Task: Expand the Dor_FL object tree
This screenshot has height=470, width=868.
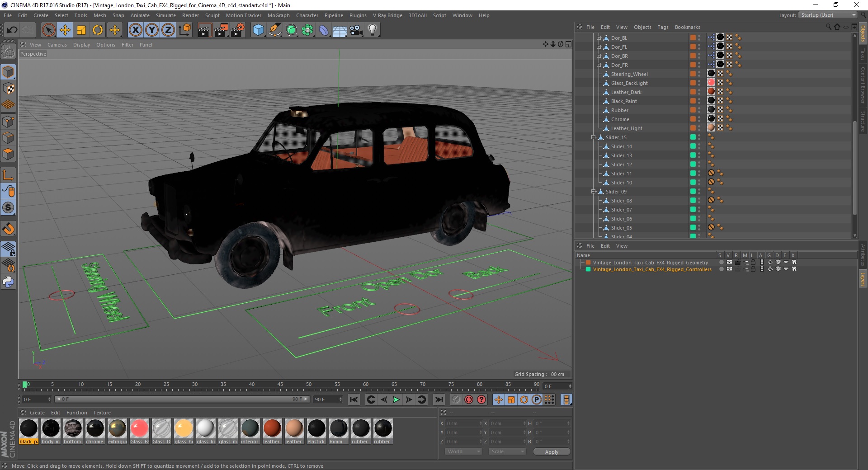Action: [599, 47]
